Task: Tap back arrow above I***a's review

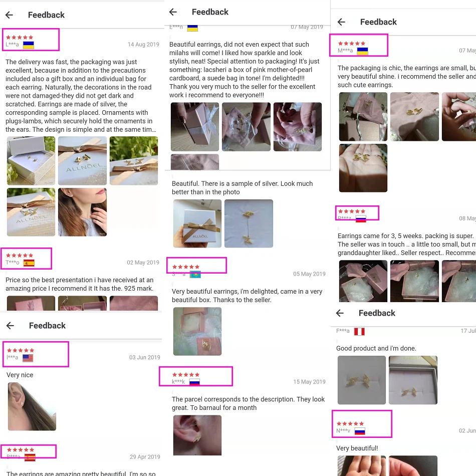Action: (11, 326)
